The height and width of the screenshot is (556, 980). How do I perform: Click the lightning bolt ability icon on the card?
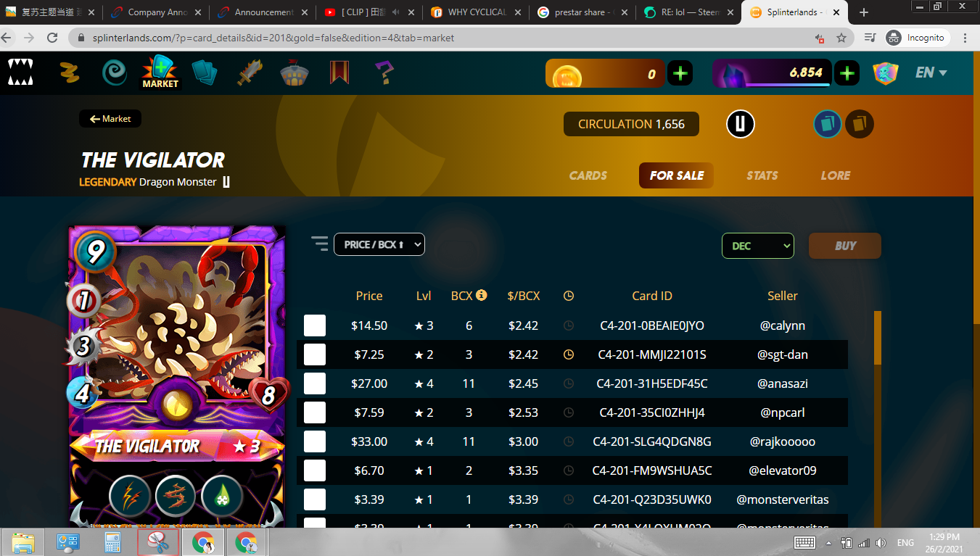click(130, 497)
